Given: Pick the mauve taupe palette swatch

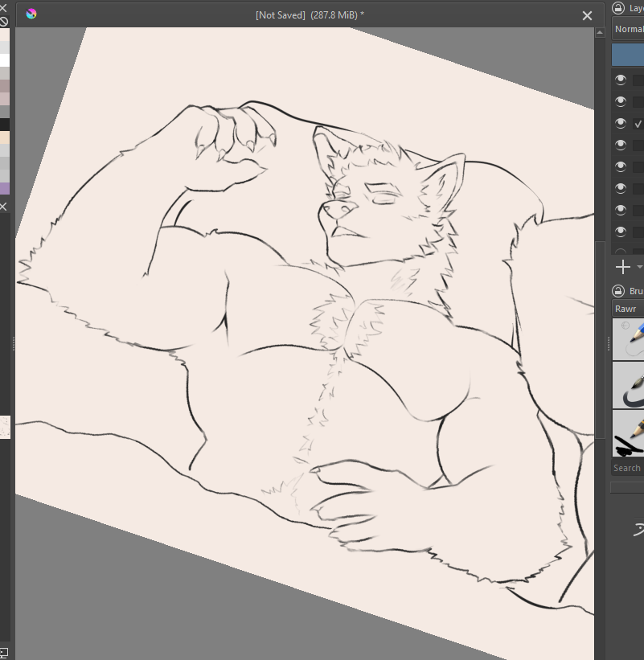Looking at the screenshot, I should [5, 86].
